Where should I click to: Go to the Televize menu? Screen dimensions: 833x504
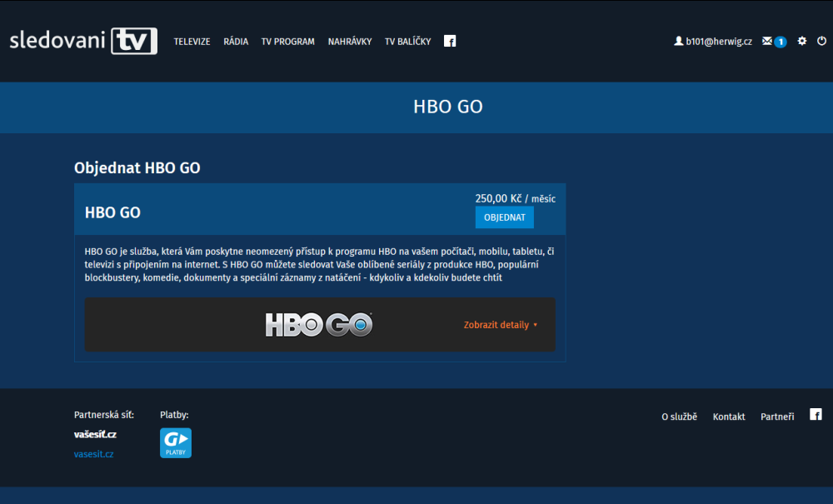[x=192, y=42]
